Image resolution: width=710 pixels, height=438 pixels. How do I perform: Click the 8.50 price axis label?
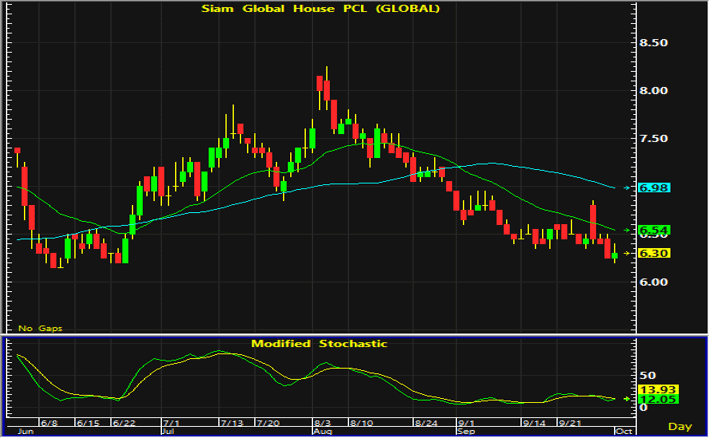point(653,43)
